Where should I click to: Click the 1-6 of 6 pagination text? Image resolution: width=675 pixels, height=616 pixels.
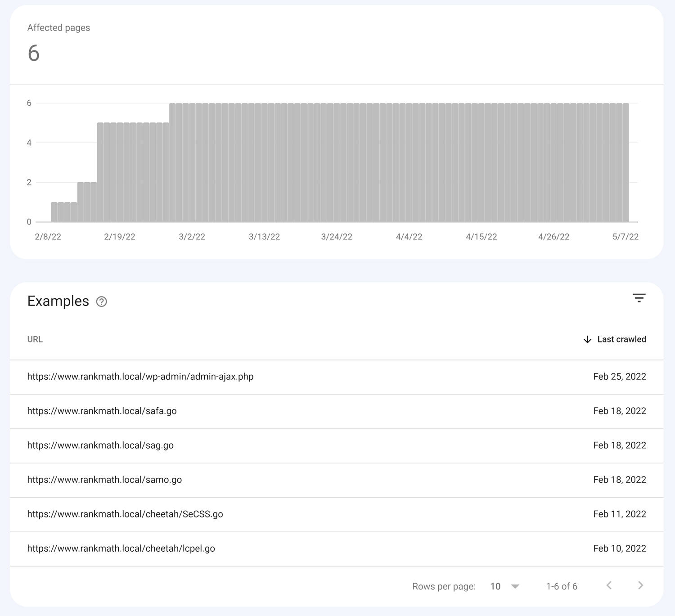(562, 586)
